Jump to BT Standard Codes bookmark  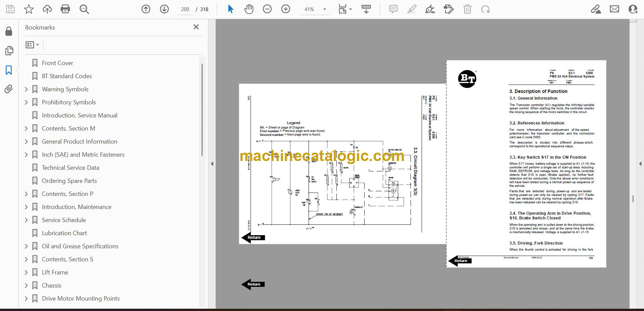coord(67,76)
